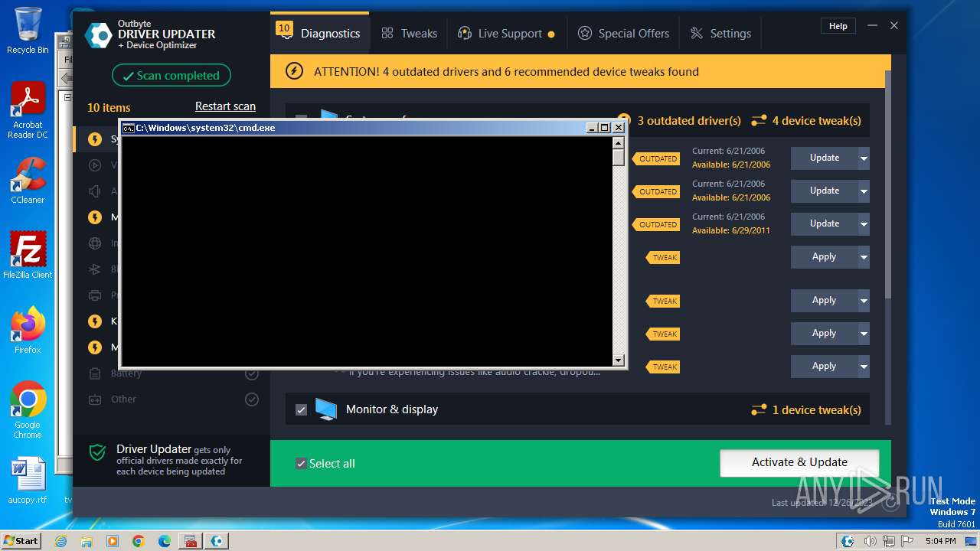
Task: Click the Outbyte Driver Updater logo
Action: click(98, 35)
